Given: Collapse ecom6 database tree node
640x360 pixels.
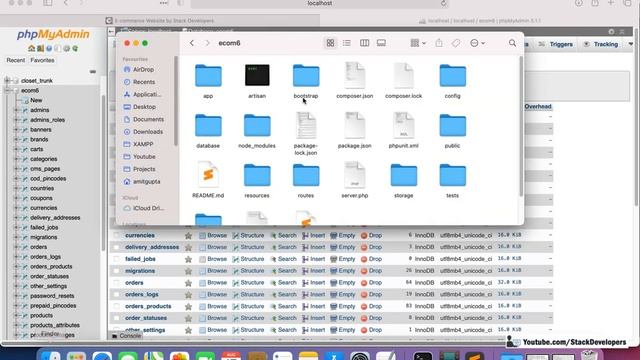Looking at the screenshot, I should tap(7, 90).
